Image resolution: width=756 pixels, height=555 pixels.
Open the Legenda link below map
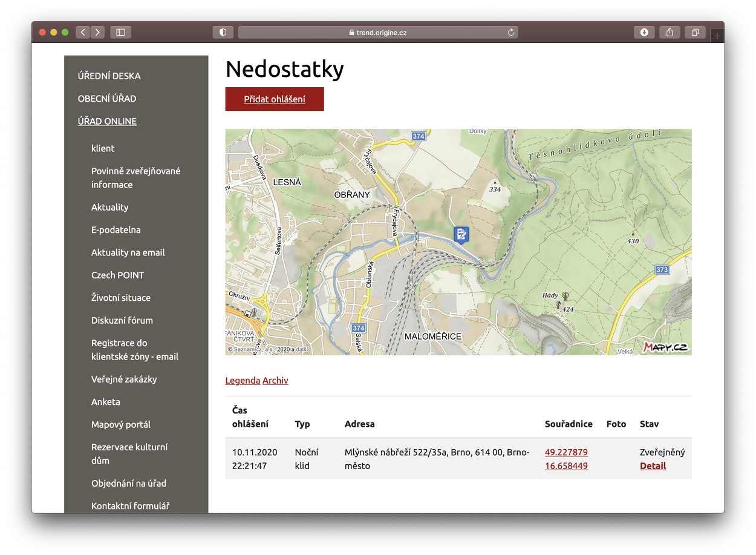[243, 381]
